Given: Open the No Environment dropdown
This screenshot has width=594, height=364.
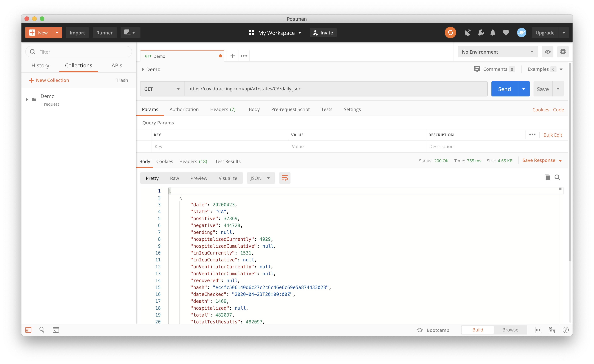Looking at the screenshot, I should 497,52.
